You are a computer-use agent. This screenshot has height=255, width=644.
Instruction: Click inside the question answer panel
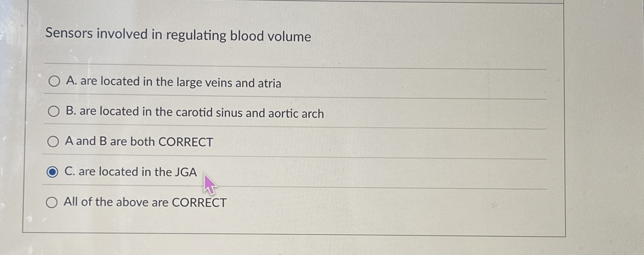coord(302,134)
